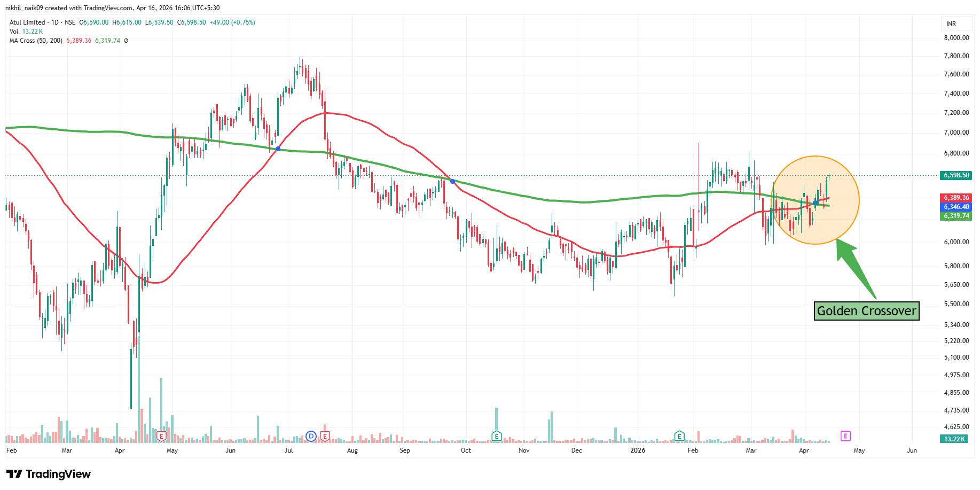Open the red earnings E marker in July
The height and width of the screenshot is (490, 980).
tap(325, 436)
